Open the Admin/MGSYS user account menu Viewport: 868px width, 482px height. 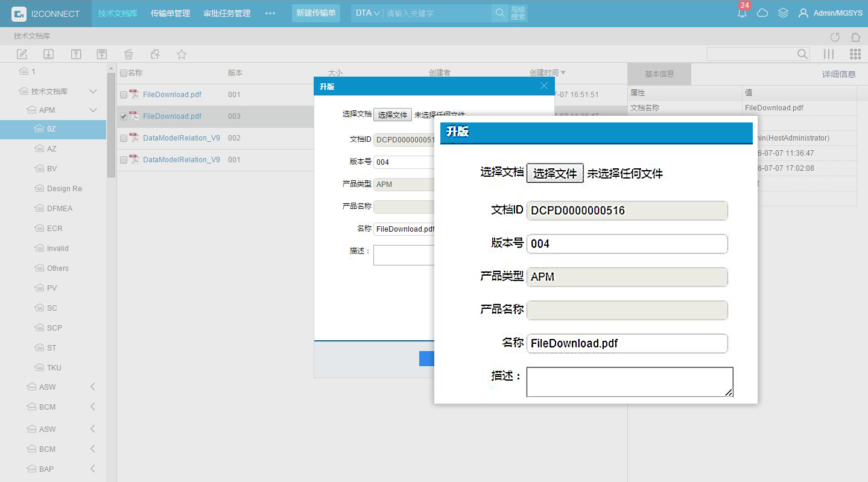tap(830, 13)
